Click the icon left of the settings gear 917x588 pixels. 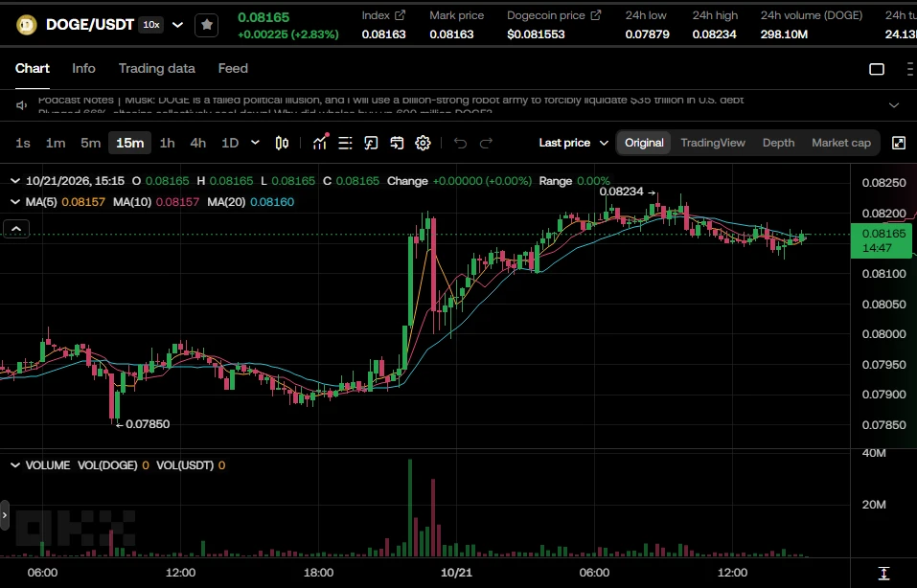[x=397, y=143]
